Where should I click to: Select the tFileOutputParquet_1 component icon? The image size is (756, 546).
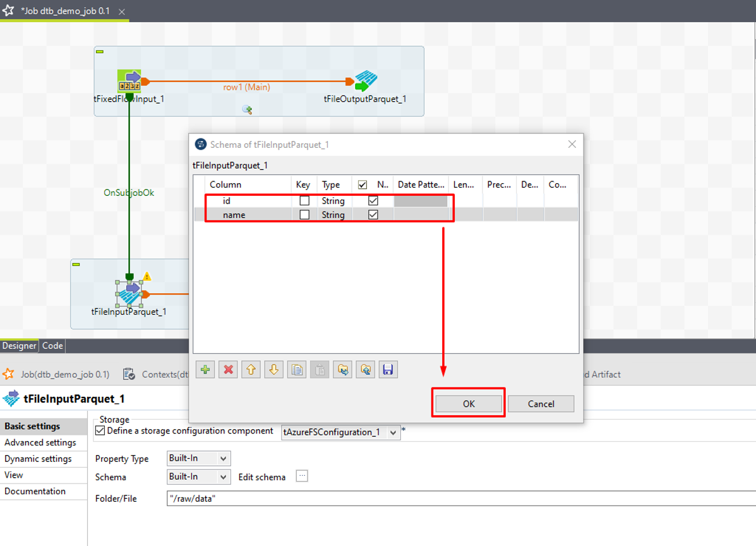[365, 82]
